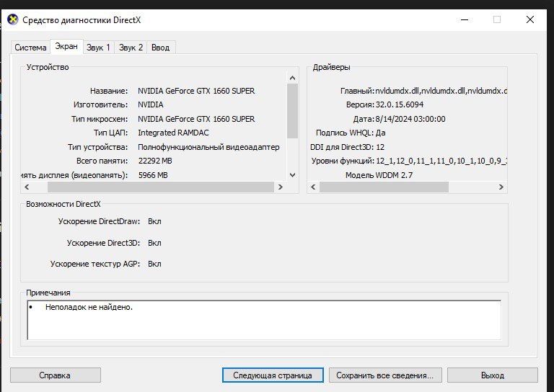Click 'Integrated RAMDAC' value
Image resolution: width=554 pixels, height=392 pixels.
click(x=173, y=133)
